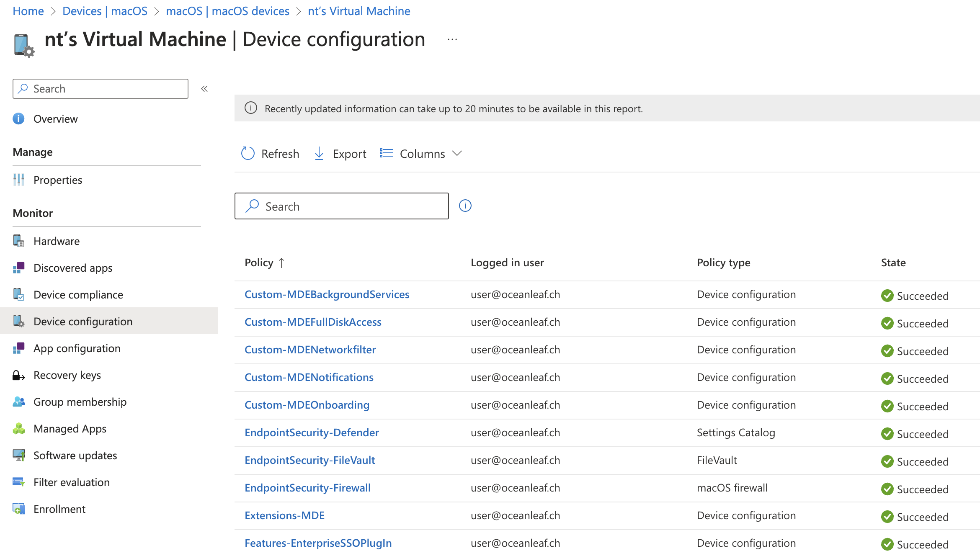The height and width of the screenshot is (556, 980).
Task: Sort by the Policy column header
Action: tap(259, 263)
